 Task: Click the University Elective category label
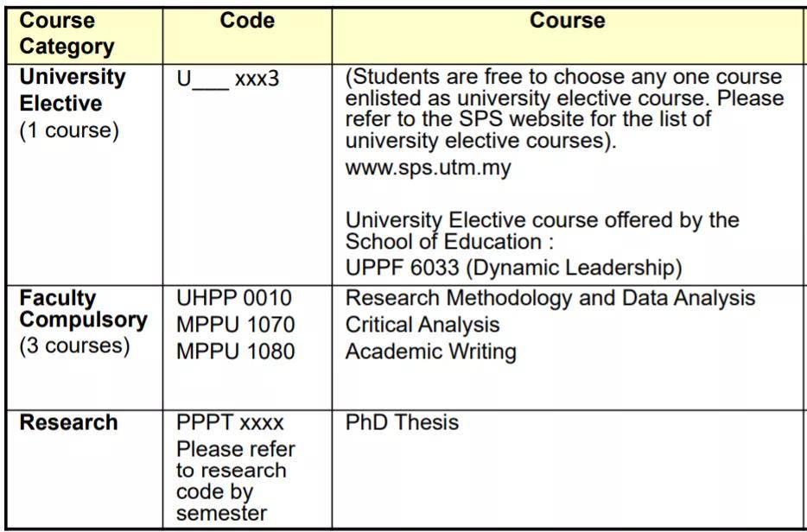72,90
